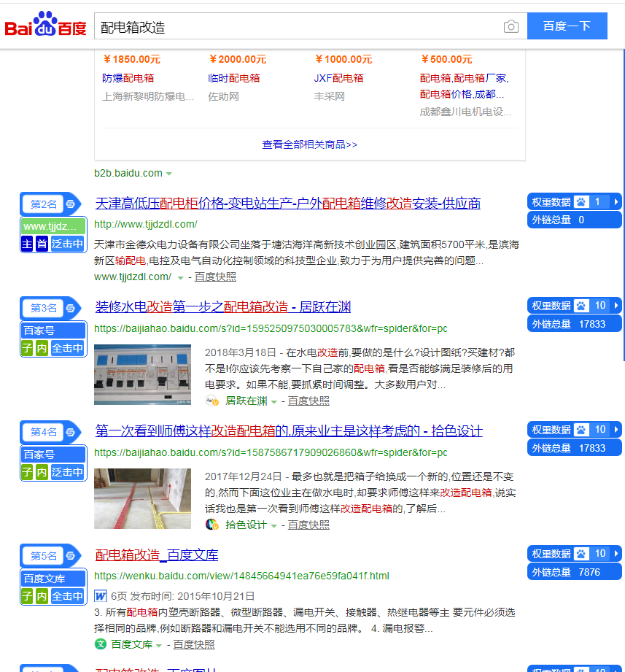Click 泛击中 tag under rank 2

[67, 244]
